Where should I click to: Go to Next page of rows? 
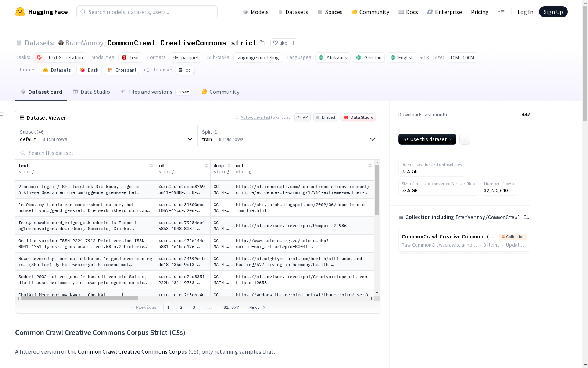point(257,307)
